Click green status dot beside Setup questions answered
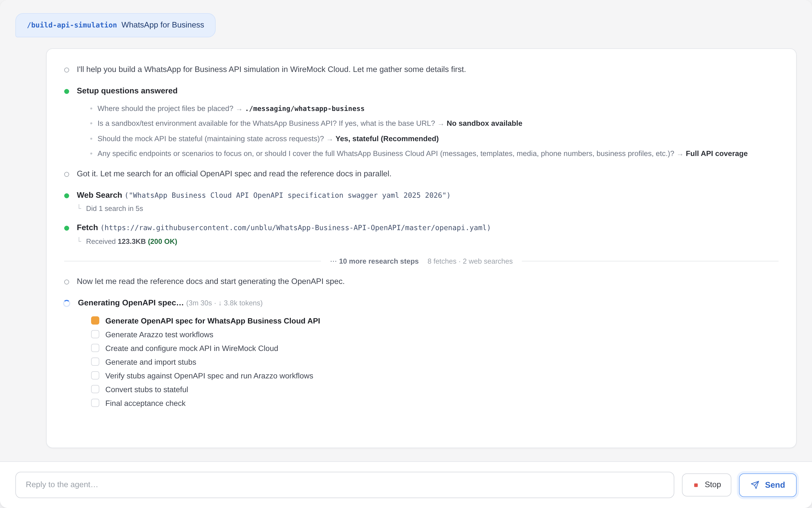Viewport: 812px width, 508px height. pyautogui.click(x=67, y=91)
